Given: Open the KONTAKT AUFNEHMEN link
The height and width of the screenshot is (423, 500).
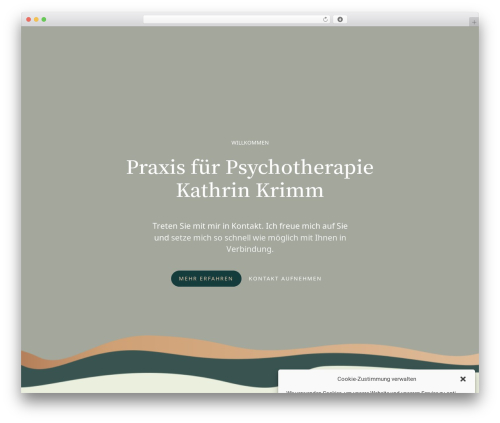Looking at the screenshot, I should (285, 279).
